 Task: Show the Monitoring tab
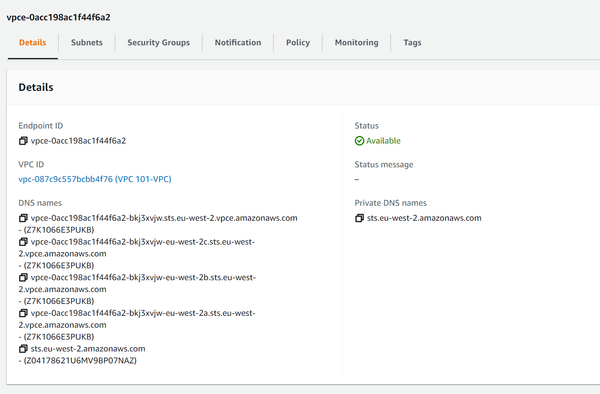pos(357,42)
